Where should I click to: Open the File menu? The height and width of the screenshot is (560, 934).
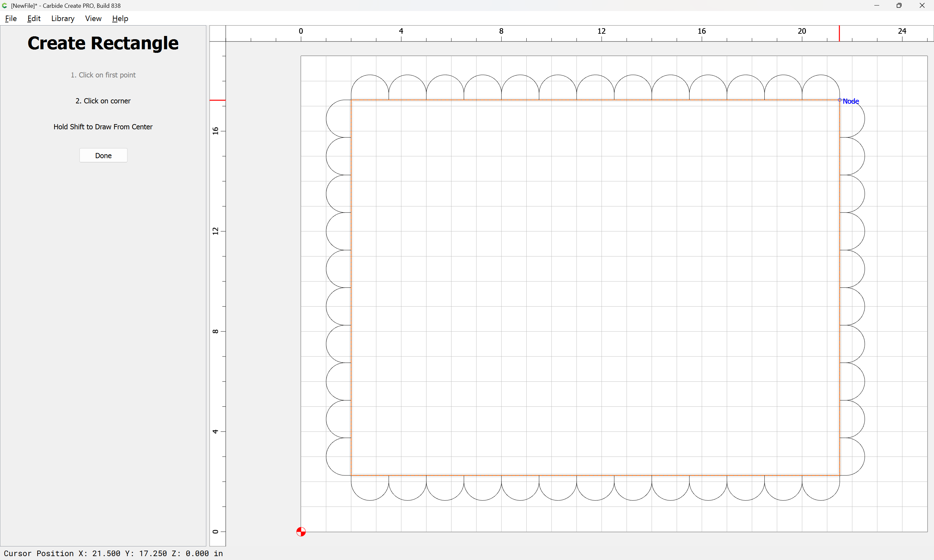point(11,18)
